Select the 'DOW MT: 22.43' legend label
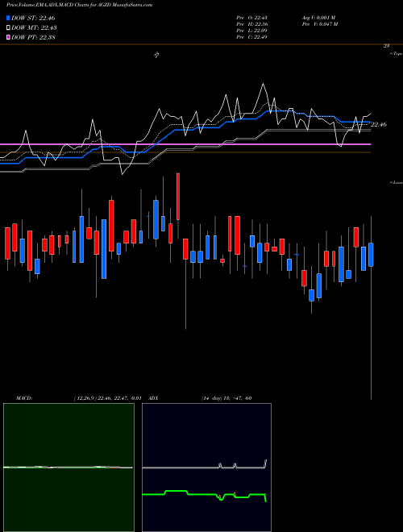 [x=34, y=28]
